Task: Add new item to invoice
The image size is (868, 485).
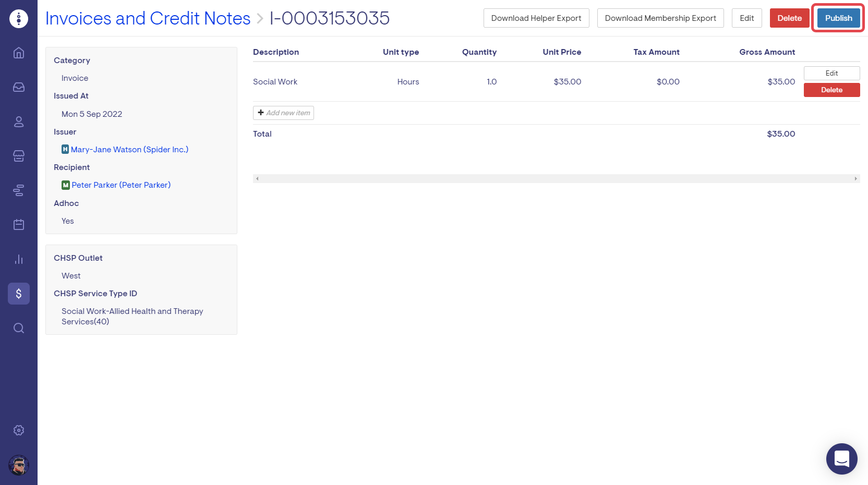Action: [x=283, y=113]
